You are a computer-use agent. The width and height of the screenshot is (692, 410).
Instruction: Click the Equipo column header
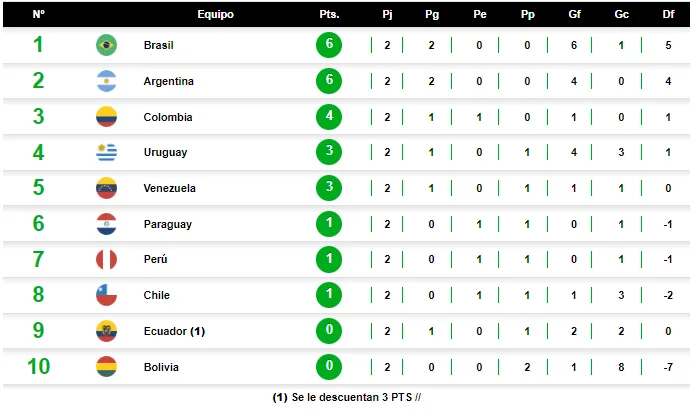(x=215, y=14)
